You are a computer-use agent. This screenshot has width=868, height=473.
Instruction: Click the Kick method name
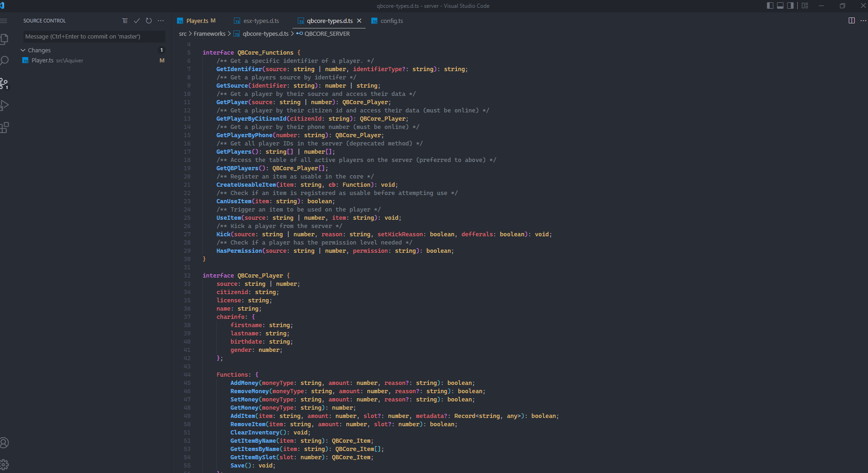223,234
